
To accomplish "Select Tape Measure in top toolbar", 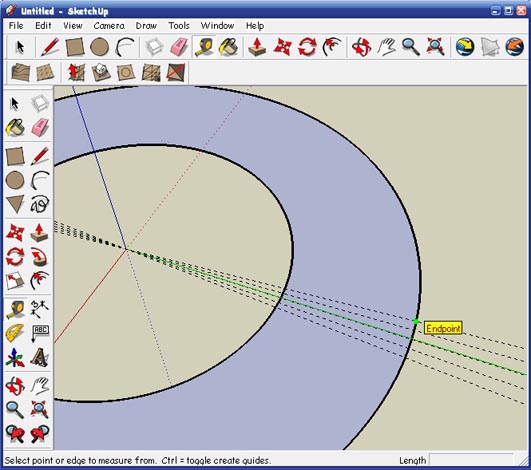I will [x=204, y=47].
